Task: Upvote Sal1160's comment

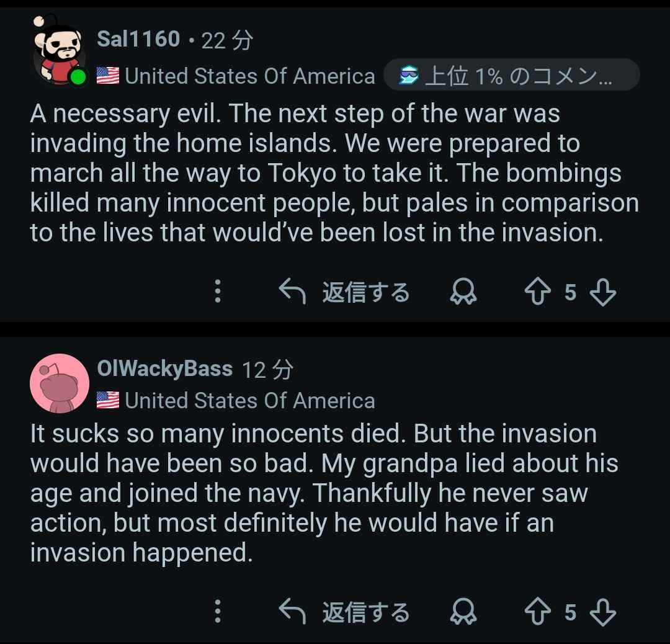Action: pos(537,292)
